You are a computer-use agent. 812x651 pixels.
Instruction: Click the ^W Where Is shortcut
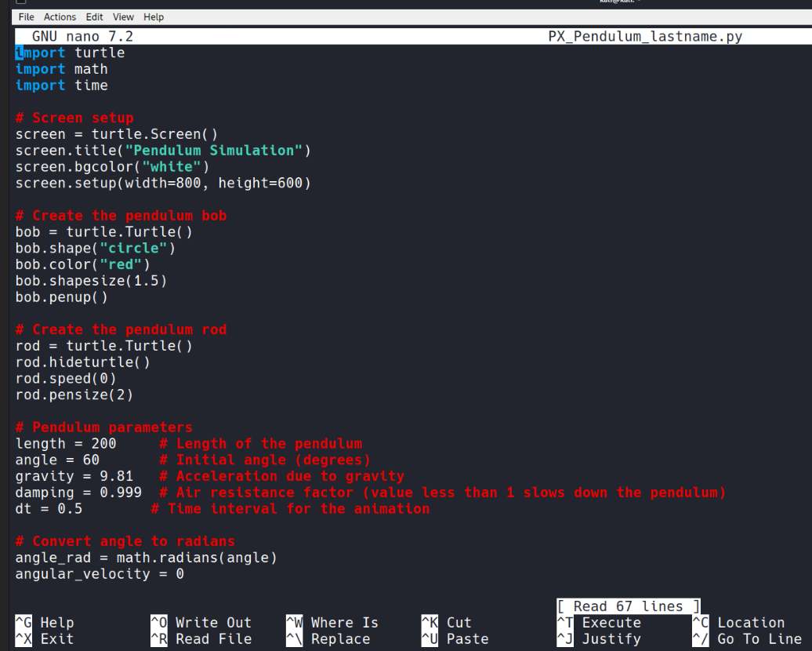click(x=332, y=623)
